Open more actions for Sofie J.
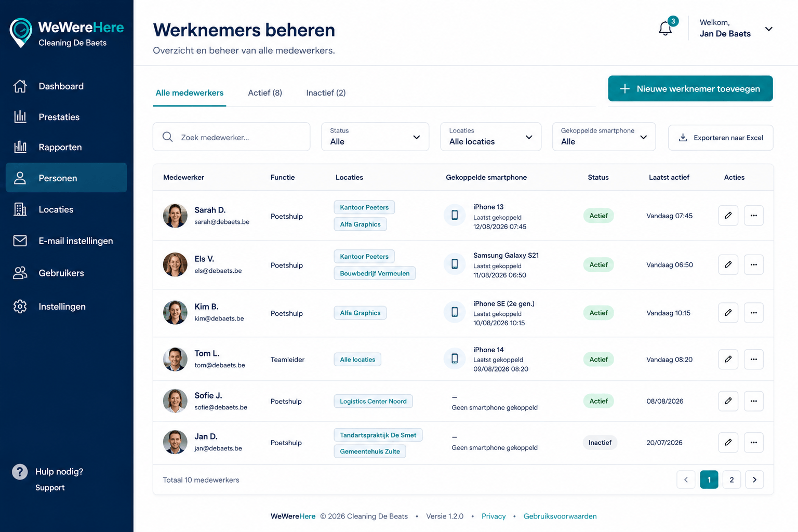Screen dimensions: 798x532 click(x=754, y=401)
